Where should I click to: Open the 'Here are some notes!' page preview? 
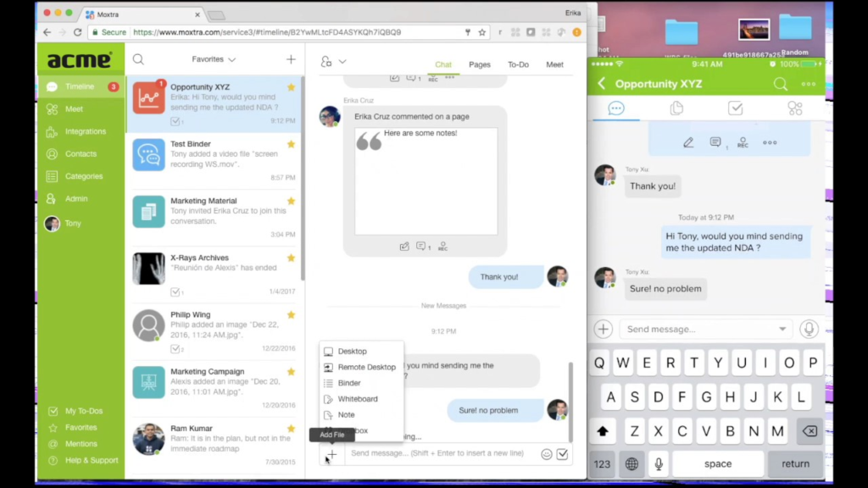(x=426, y=181)
